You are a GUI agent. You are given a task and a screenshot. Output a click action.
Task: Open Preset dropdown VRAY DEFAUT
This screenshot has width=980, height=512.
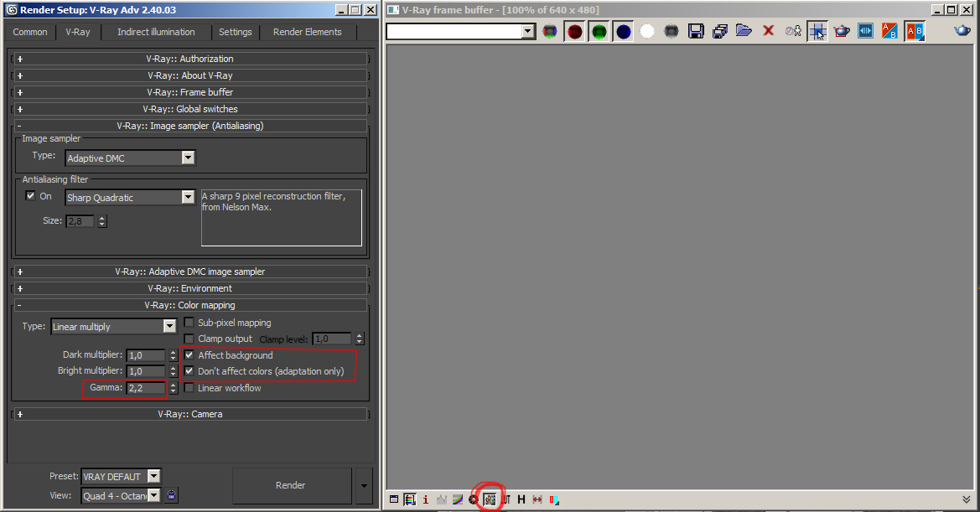click(121, 477)
